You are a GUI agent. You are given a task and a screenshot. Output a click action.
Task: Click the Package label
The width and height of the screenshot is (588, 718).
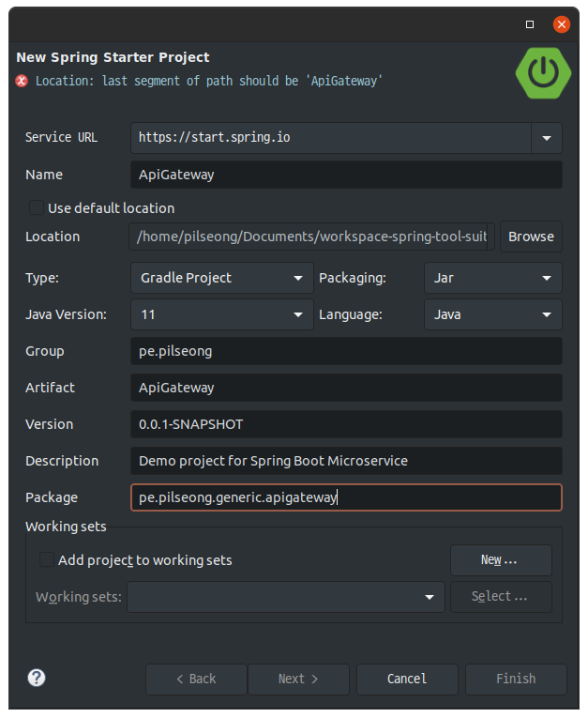[x=52, y=497]
